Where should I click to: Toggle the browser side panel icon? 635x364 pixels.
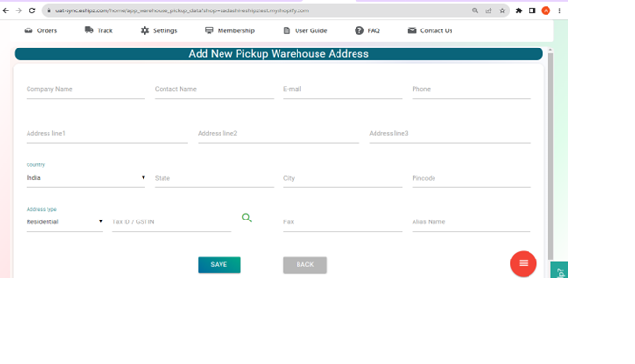532,10
